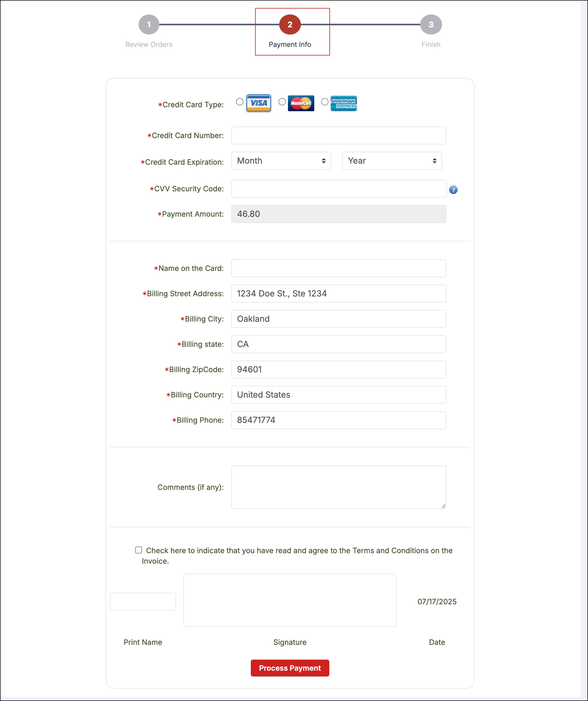Go to step 3 Finish

click(x=431, y=24)
